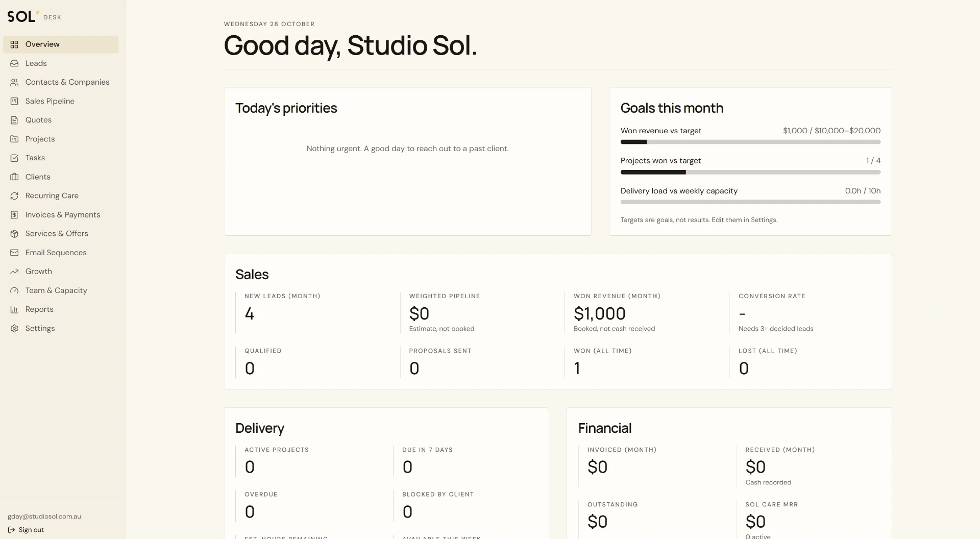Screen dimensions: 980x539
Task: Click the Projects folder icon
Action: [x=14, y=139]
